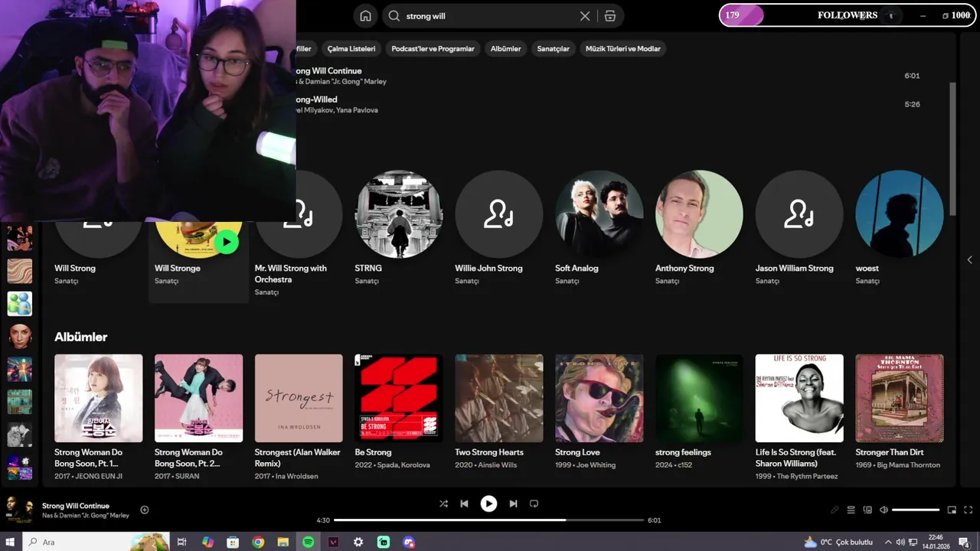Go to Spotify home via house icon

[365, 16]
